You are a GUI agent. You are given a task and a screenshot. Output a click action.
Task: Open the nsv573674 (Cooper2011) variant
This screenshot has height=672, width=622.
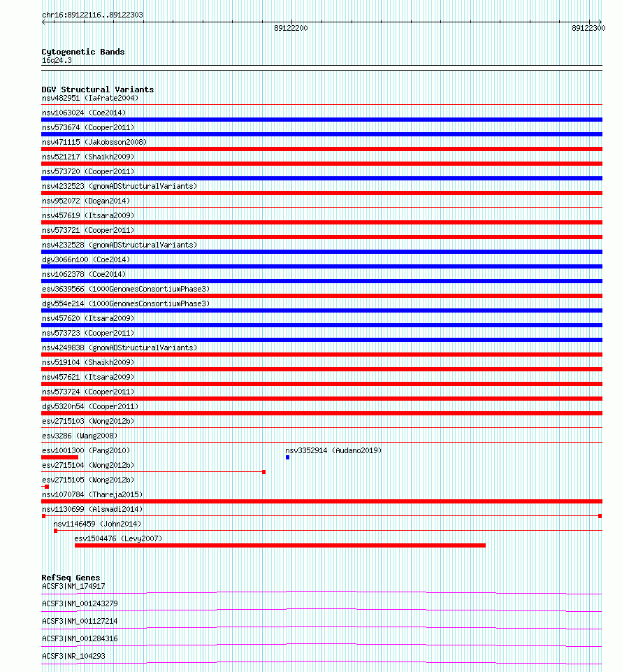(88, 127)
